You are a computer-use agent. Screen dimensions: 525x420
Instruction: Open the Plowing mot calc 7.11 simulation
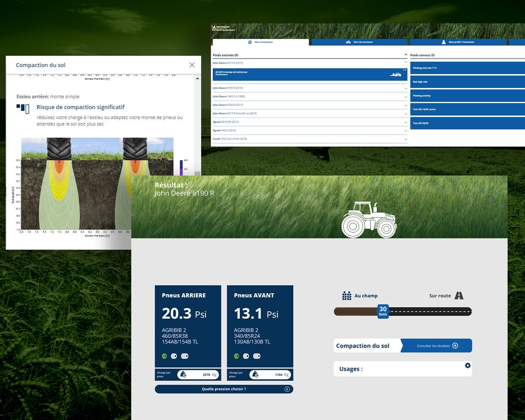[467, 68]
